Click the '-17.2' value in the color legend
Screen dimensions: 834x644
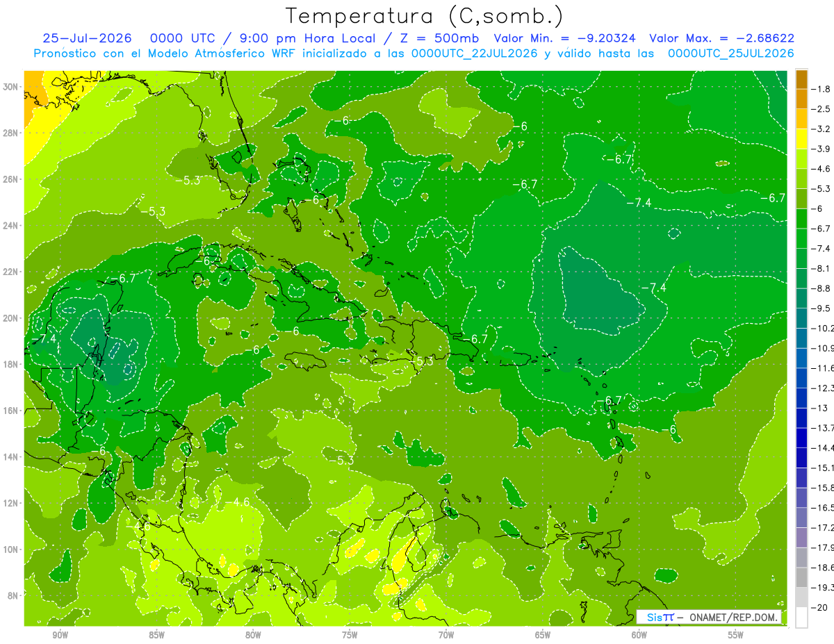[x=823, y=528]
